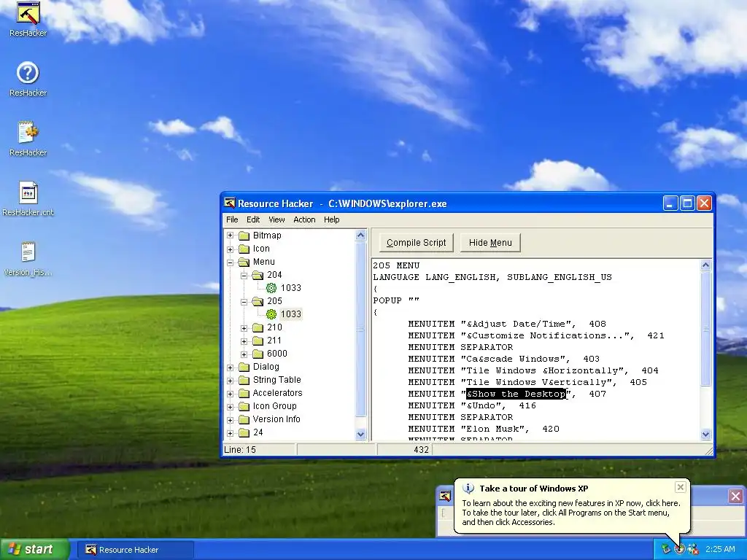Click the Take a tour balloon message
The height and width of the screenshot is (560, 747).
571,513
